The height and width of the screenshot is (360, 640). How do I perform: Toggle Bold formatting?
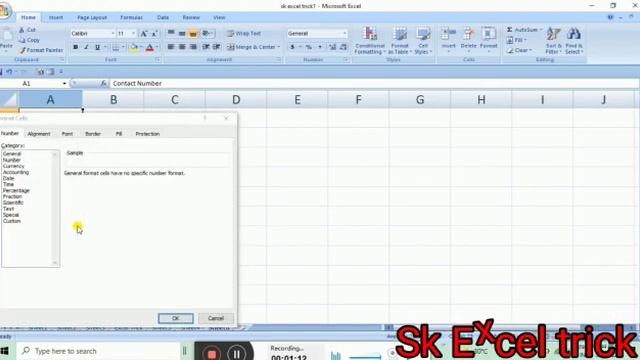76,47
